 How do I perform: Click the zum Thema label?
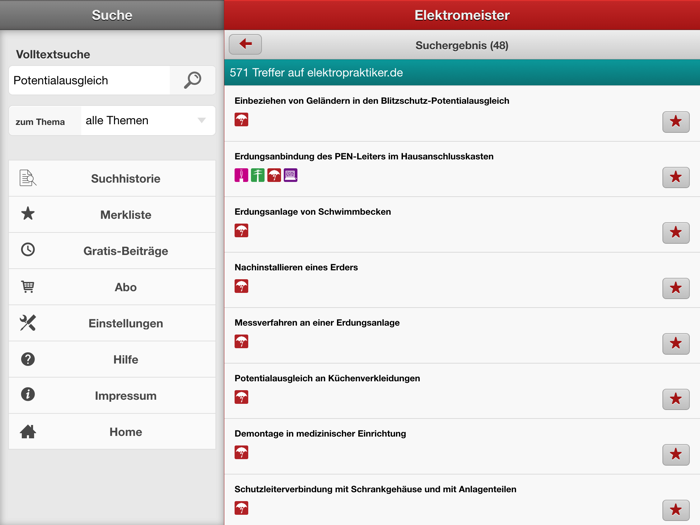[40, 122]
